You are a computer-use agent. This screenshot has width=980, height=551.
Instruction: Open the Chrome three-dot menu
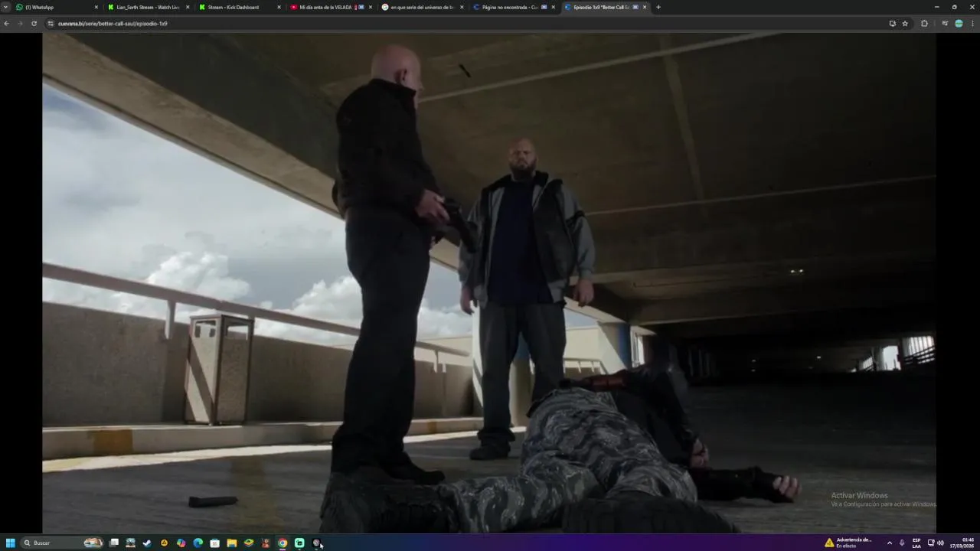click(x=972, y=24)
